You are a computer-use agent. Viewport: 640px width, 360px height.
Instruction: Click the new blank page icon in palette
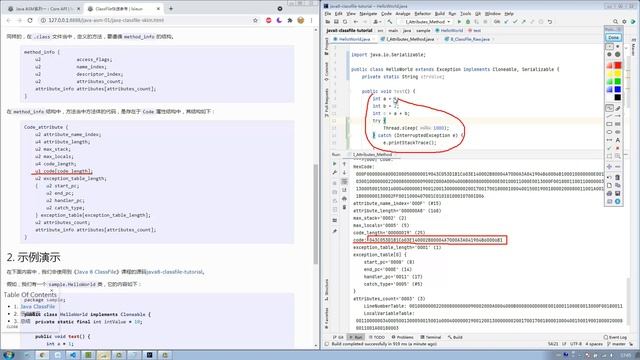[609, 185]
